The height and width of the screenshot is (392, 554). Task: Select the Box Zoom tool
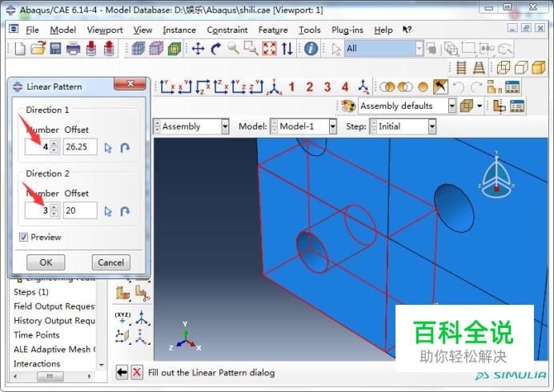click(x=251, y=48)
